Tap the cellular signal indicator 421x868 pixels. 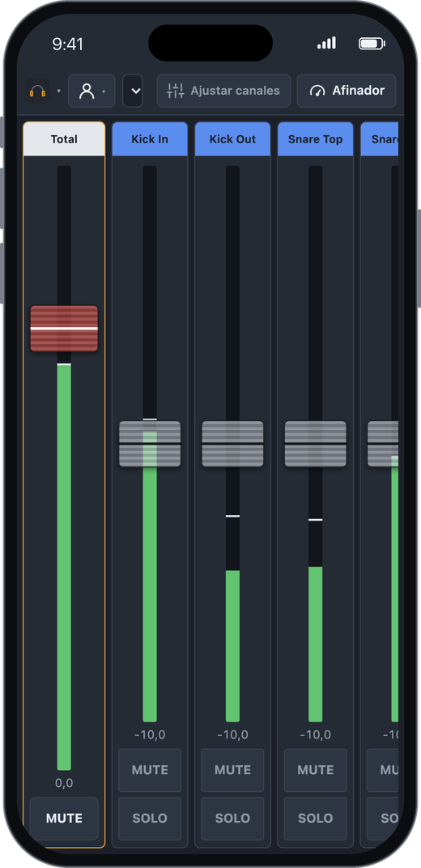(326, 43)
